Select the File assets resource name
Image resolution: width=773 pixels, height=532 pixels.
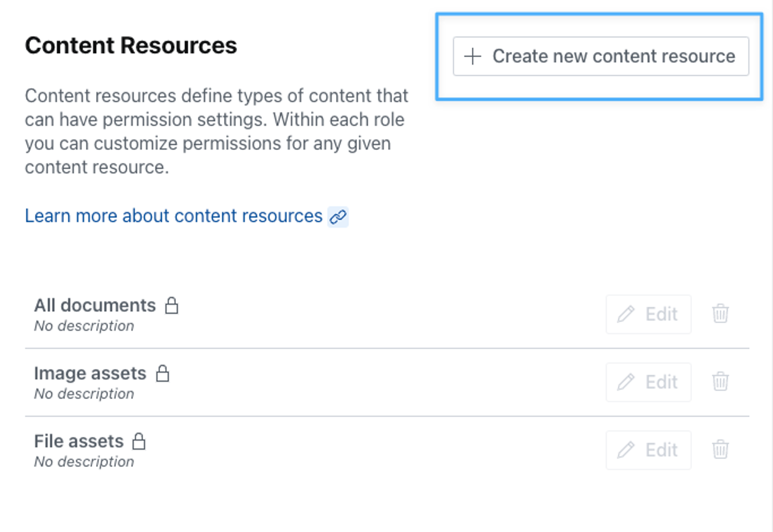tap(79, 441)
